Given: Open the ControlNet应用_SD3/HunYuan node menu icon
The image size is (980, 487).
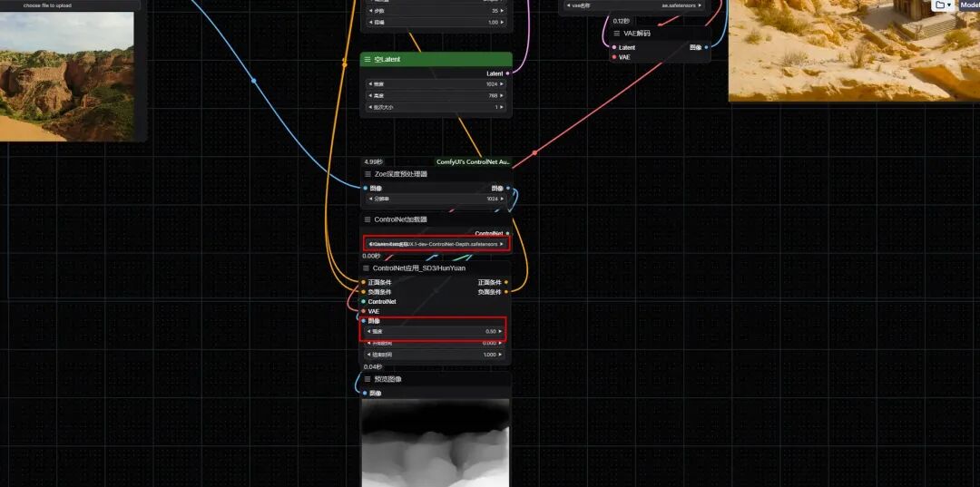Looking at the screenshot, I should [367, 268].
